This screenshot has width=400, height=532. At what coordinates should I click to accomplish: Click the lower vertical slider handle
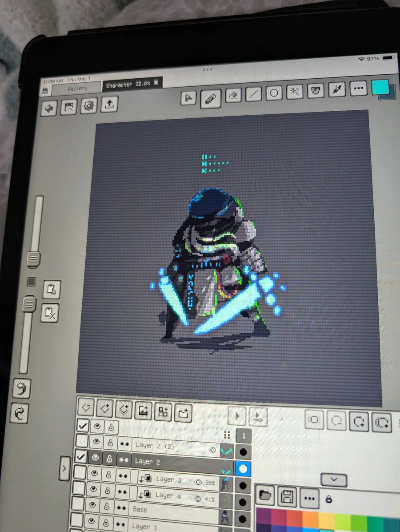click(29, 304)
